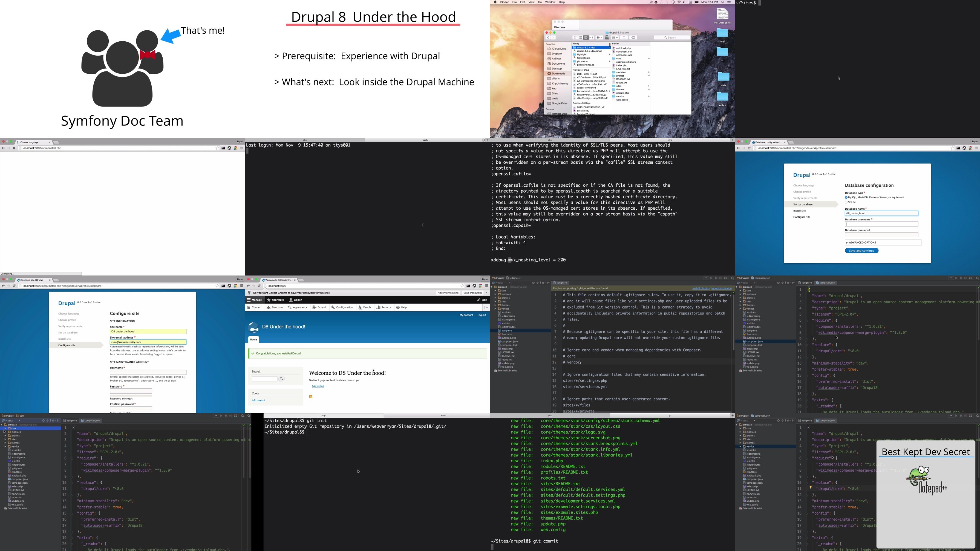Click the Drupal site search magnifier button
The height and width of the screenshot is (551, 980).
[281, 379]
